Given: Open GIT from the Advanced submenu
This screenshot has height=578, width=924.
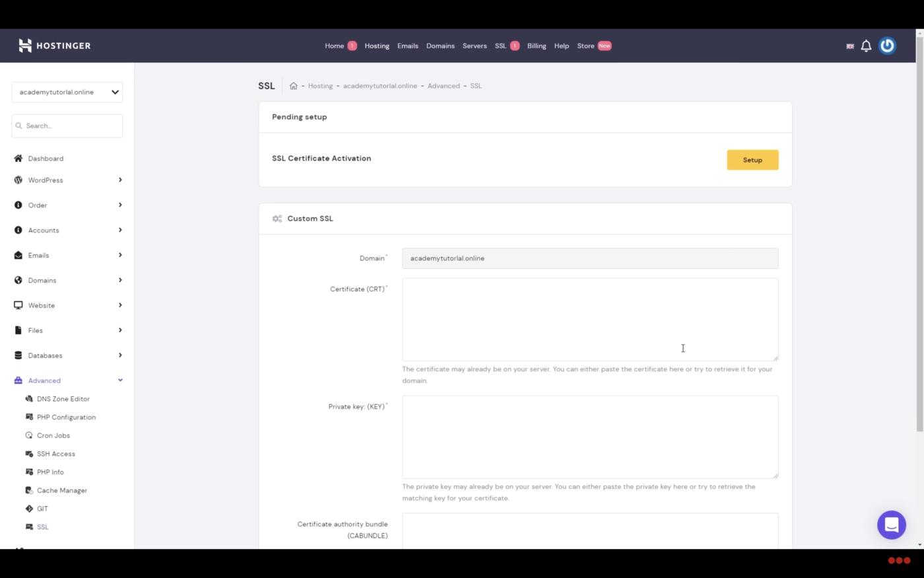Looking at the screenshot, I should pos(42,509).
